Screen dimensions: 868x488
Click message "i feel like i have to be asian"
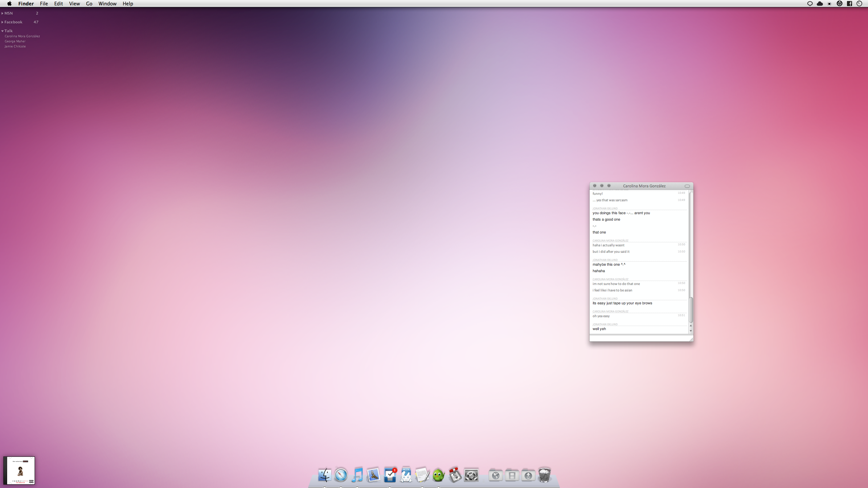(x=612, y=290)
